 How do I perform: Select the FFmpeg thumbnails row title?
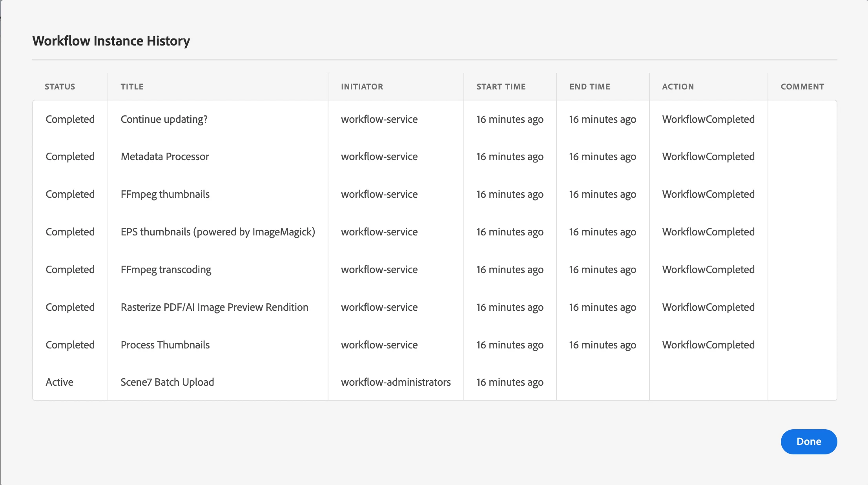(x=165, y=194)
